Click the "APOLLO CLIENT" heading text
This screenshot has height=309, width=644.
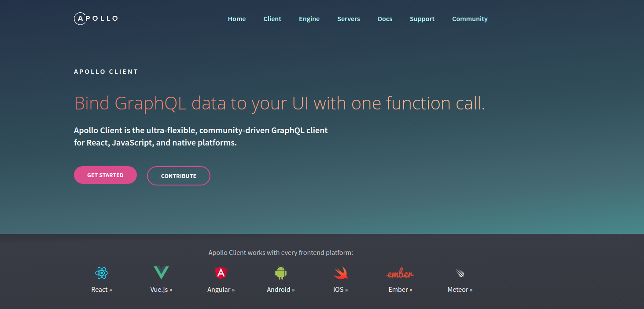[106, 72]
